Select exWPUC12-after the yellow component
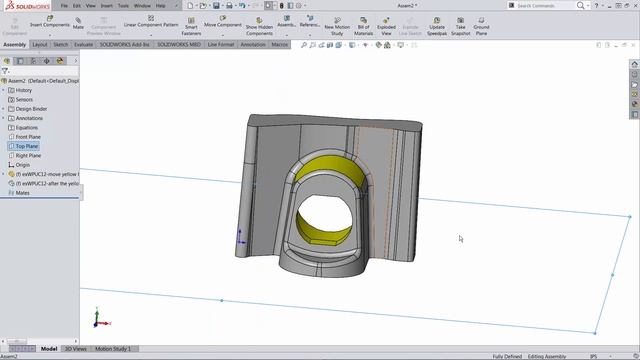 44,183
